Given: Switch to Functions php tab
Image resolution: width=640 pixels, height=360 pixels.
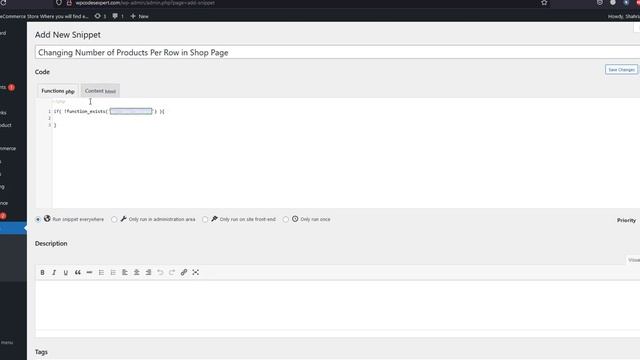Looking at the screenshot, I should pos(58,91).
